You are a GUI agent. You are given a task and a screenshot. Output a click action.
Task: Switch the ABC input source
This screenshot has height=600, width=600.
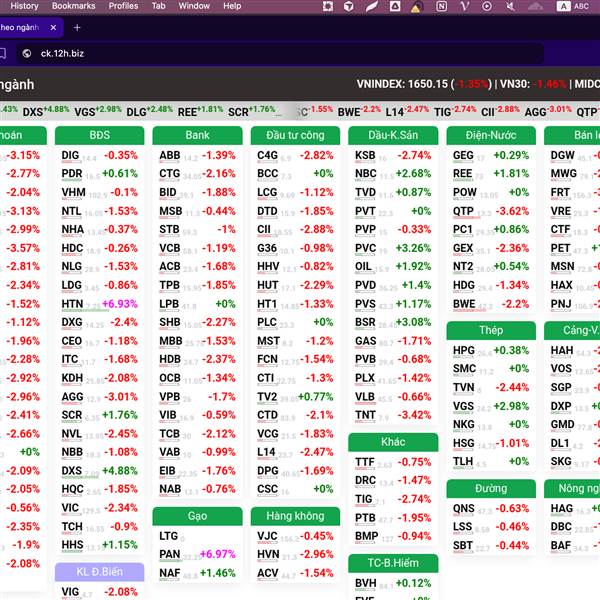coord(573,6)
